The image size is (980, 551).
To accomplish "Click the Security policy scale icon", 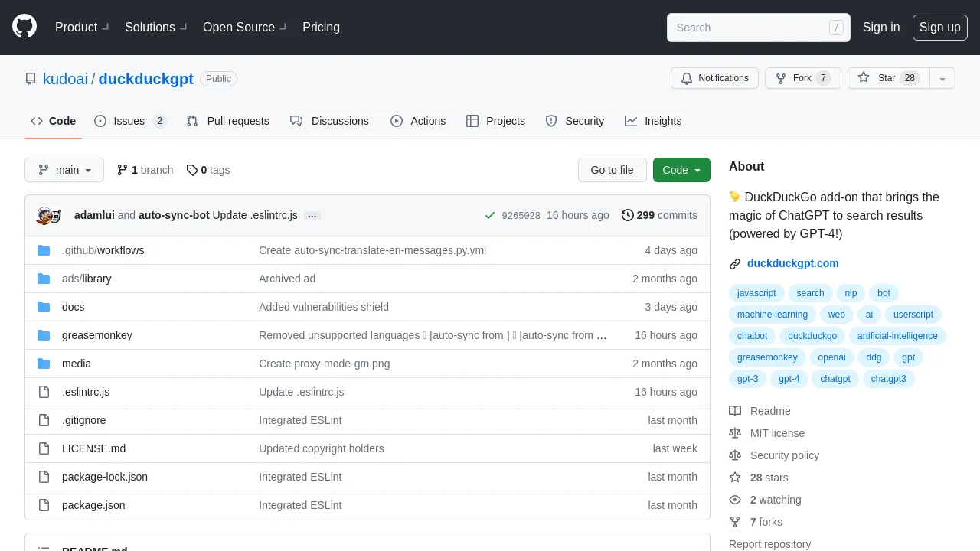I will [x=735, y=455].
